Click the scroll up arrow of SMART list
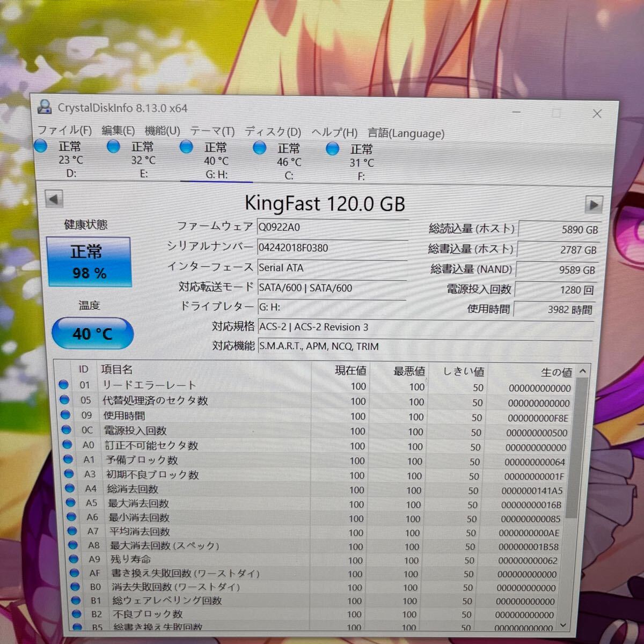Screen dimensions: 644x644 (x=582, y=371)
